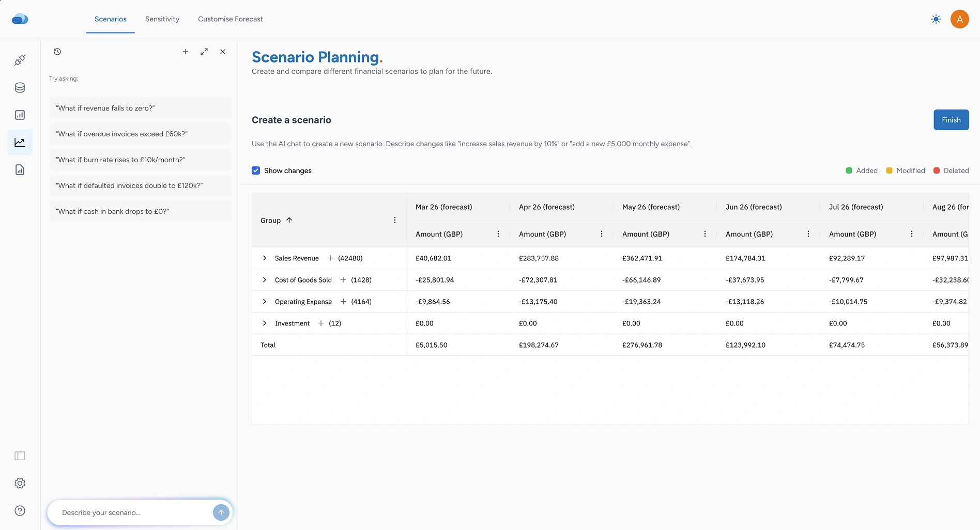Viewport: 980px width, 530px height.
Task: Click the database icon in sidebar
Action: tap(20, 88)
